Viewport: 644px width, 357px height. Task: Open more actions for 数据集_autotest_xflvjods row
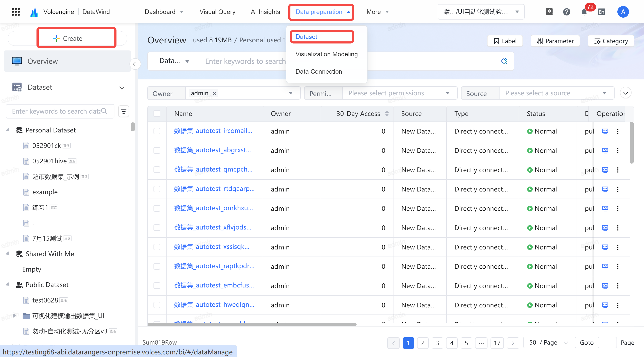tap(618, 228)
